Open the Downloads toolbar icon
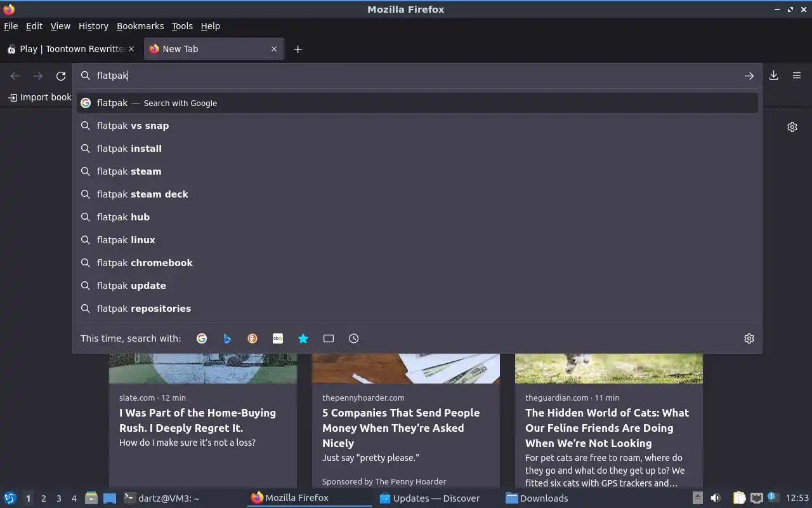Image resolution: width=812 pixels, height=508 pixels. point(774,76)
